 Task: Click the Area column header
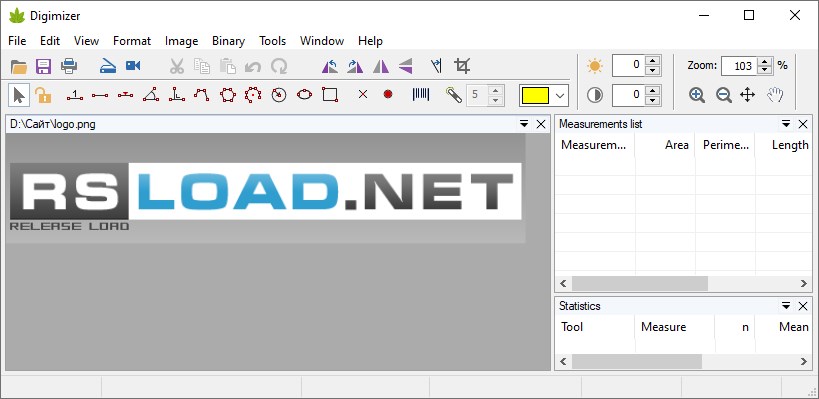[665, 145]
